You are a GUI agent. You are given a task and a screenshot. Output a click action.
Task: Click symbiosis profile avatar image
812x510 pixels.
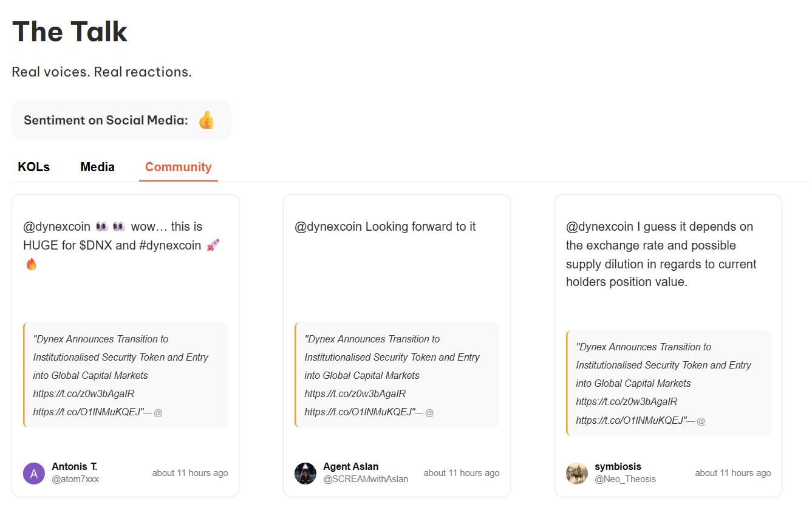(x=577, y=474)
